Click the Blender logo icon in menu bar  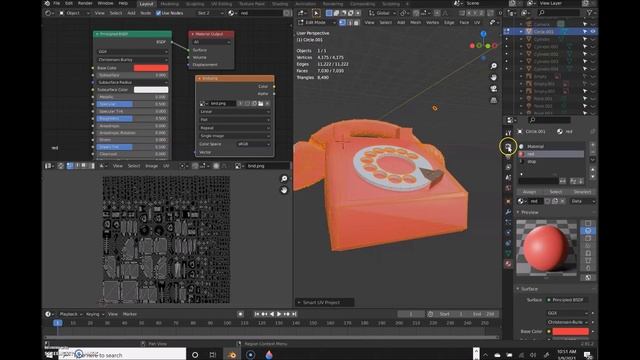[x=47, y=3]
